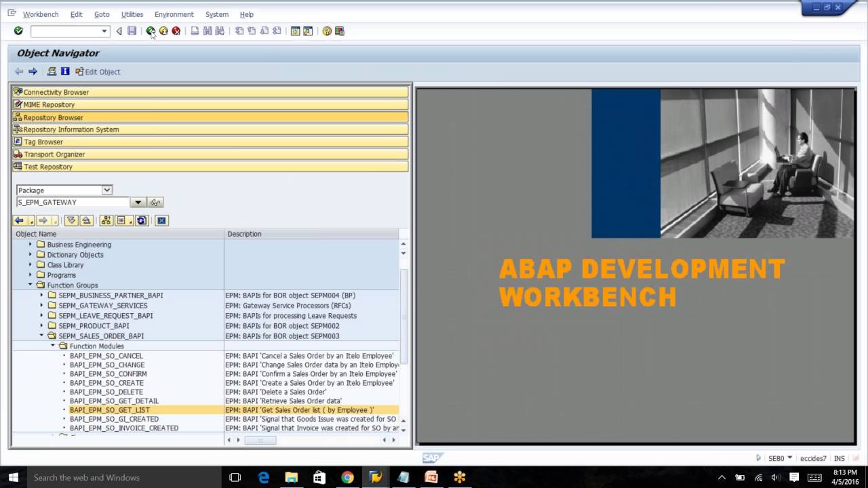Open the Edit menu
The image size is (868, 488).
coord(76,14)
